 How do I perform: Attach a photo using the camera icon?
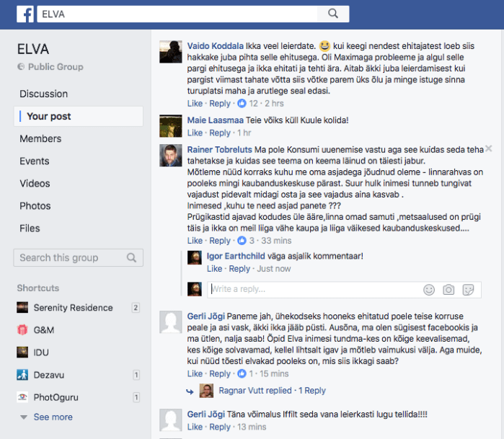point(448,290)
